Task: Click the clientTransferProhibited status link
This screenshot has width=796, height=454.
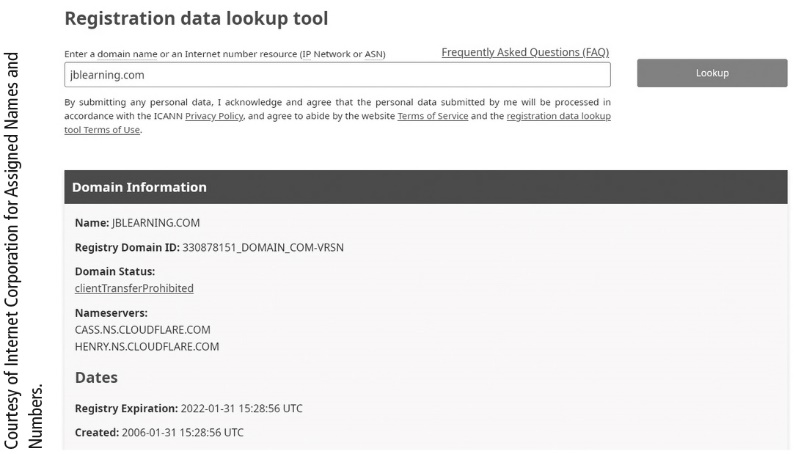Action: 134,288
